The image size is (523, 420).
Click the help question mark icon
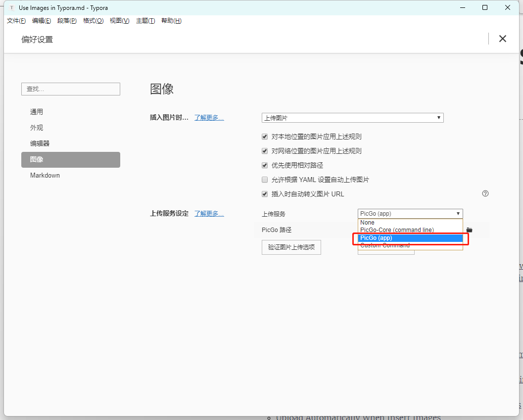(485, 193)
